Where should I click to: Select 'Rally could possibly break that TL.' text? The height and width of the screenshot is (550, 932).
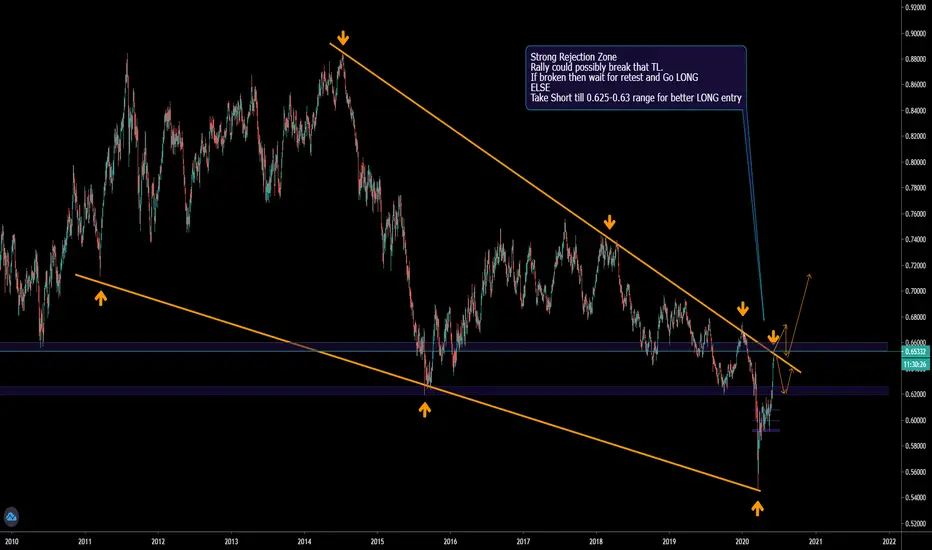(596, 67)
